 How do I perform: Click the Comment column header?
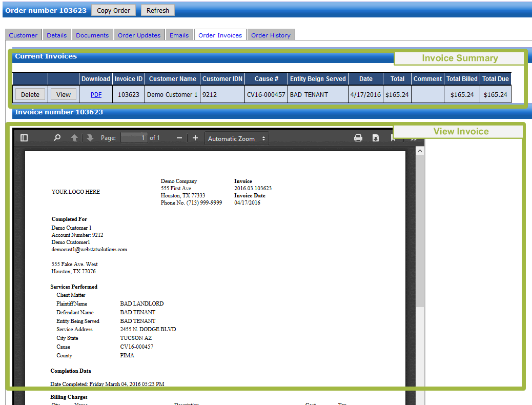[427, 79]
